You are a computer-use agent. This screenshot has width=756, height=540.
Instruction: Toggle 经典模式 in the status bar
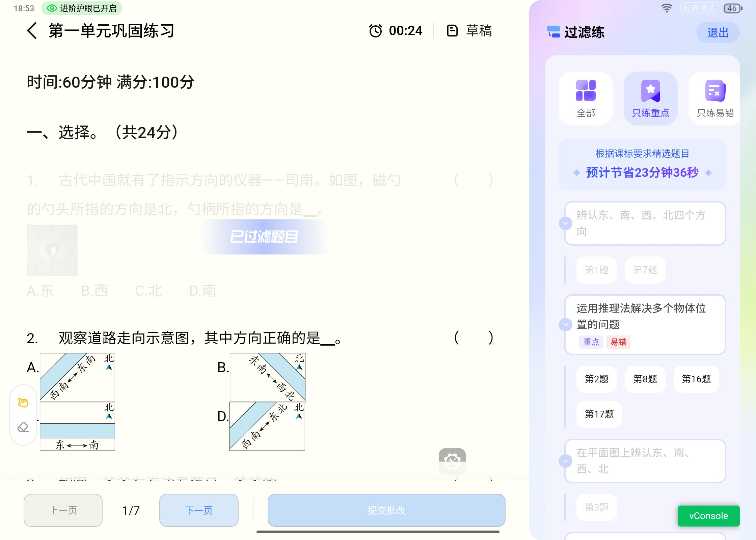click(x=699, y=8)
